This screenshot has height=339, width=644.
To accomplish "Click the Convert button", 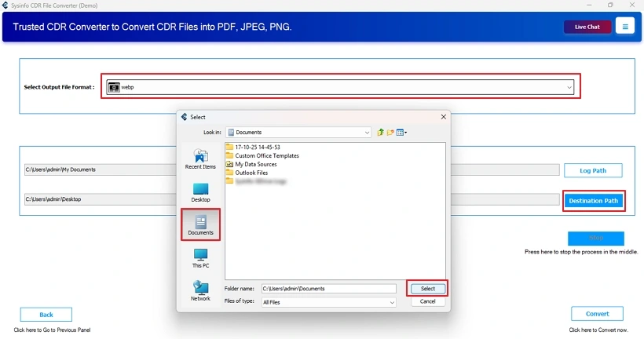I will (x=597, y=314).
